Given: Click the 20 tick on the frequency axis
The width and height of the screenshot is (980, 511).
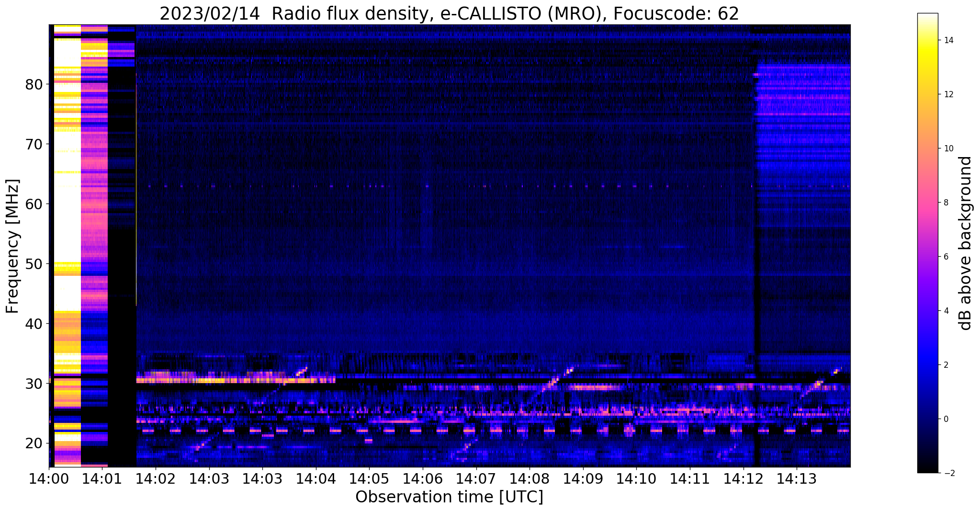Looking at the screenshot, I should tap(34, 444).
